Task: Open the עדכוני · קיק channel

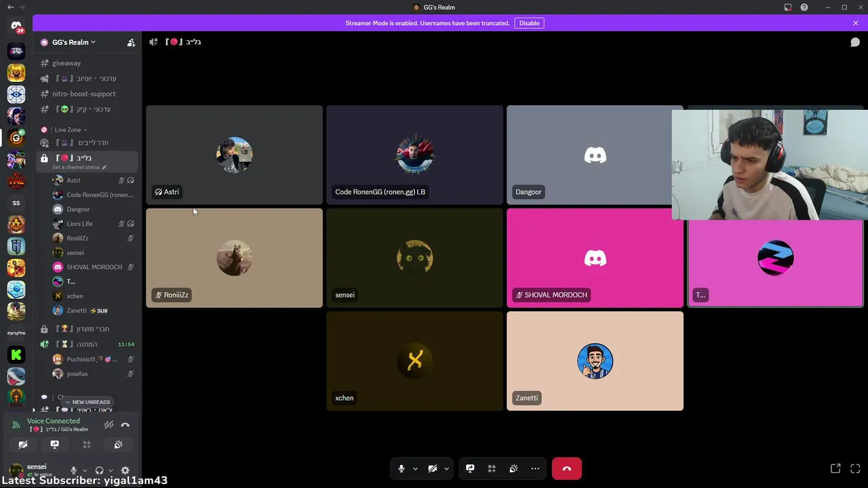Action: 87,109
